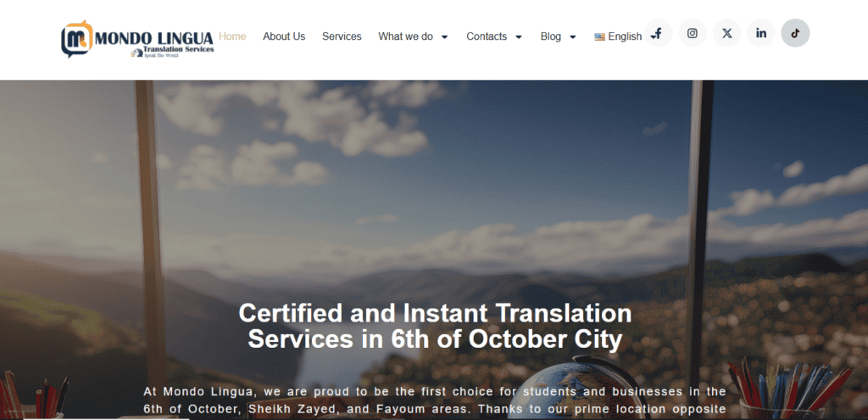
Task: Select the Home menu item
Action: click(x=232, y=36)
